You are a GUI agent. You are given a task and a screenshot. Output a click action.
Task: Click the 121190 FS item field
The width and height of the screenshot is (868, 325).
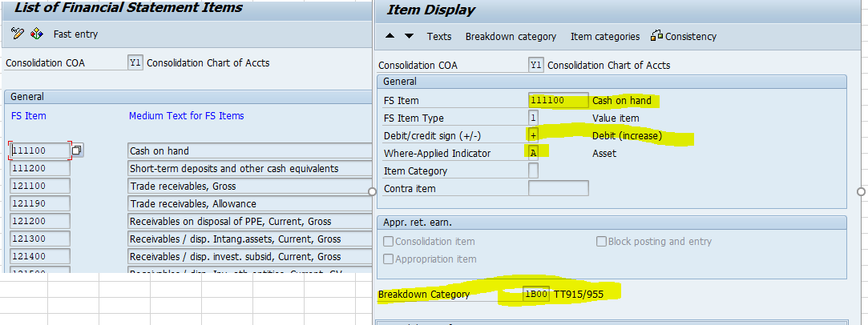click(39, 203)
